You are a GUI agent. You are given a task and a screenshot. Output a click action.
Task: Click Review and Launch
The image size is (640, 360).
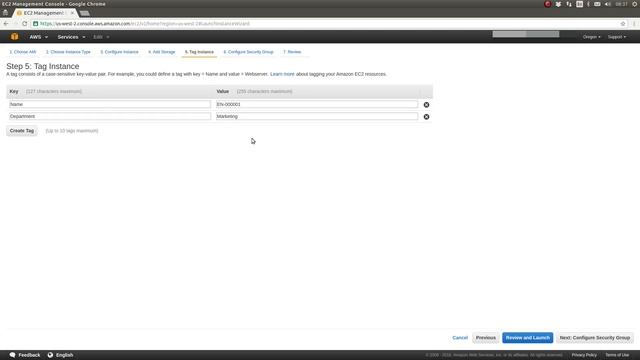click(x=528, y=338)
